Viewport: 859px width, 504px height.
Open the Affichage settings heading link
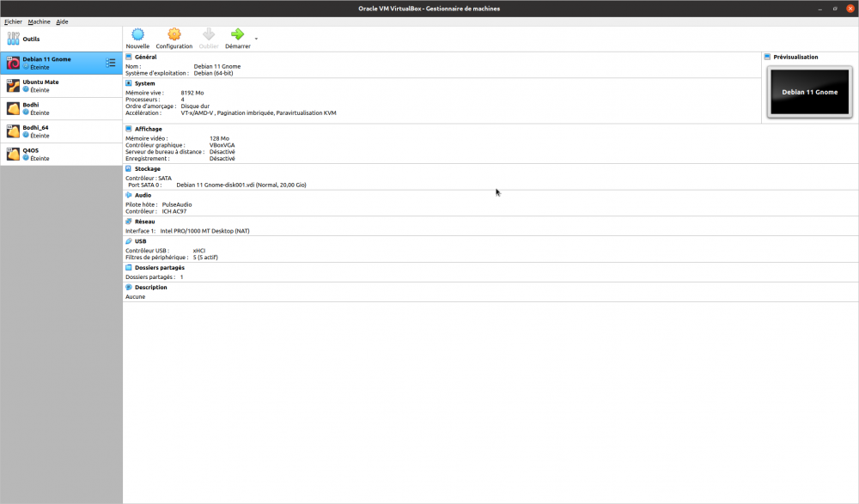click(149, 129)
